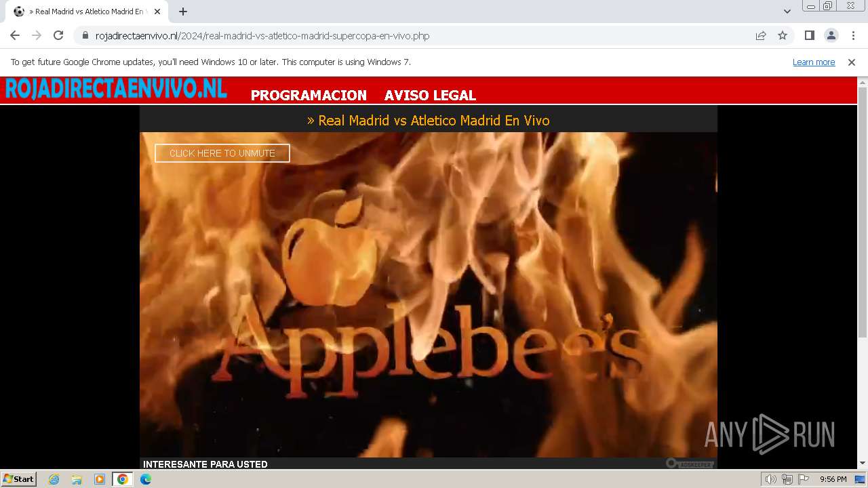868x488 pixels.
Task: Click the Real Madrid vs Atletico heading
Action: [x=429, y=121]
